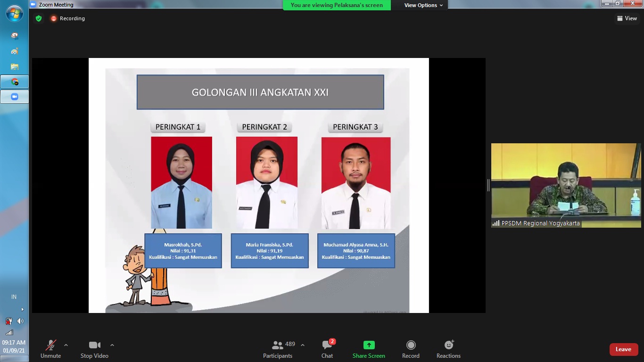The height and width of the screenshot is (362, 644).
Task: Click the Zoom Meeting title bar icon
Action: tap(33, 4)
